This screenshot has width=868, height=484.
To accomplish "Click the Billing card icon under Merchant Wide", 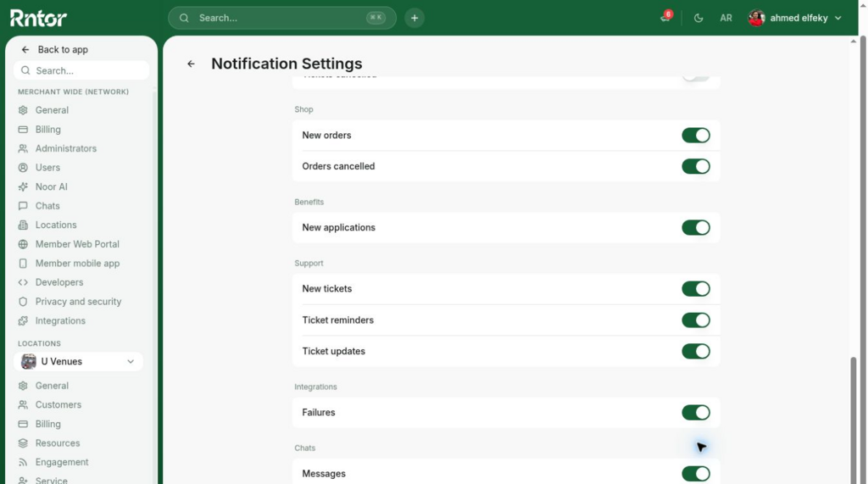I will point(23,129).
